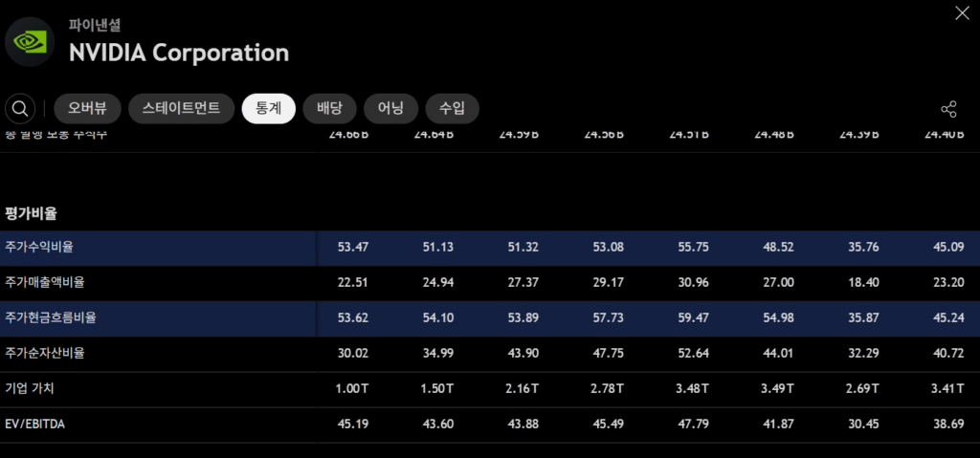Click the 주가현금흐름비율 row label
980x458 pixels.
tap(51, 317)
